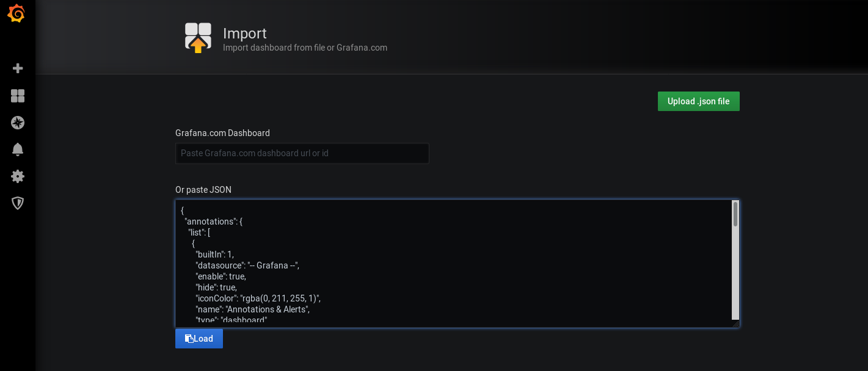The height and width of the screenshot is (371, 868).
Task: Click inside the paste JSON text area
Action: [x=453, y=264]
